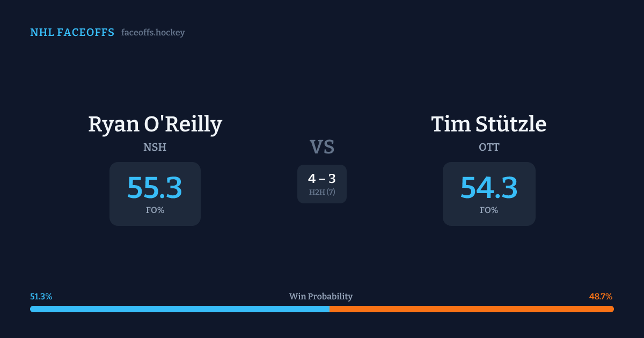Viewport: 644px width, 338px height.
Task: Click the 51.3% win probability value
Action: [41, 297]
